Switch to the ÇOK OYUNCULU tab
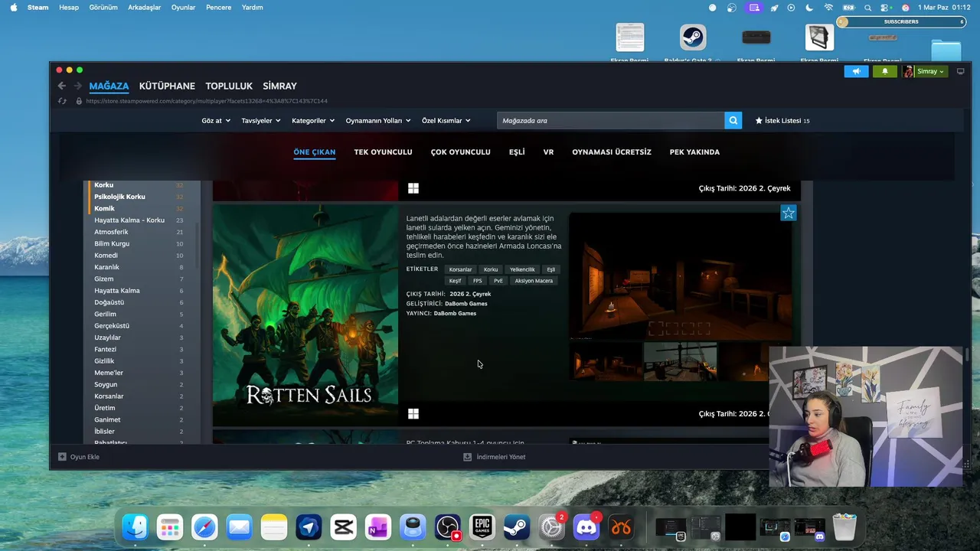The width and height of the screenshot is (980, 551). coord(460,152)
